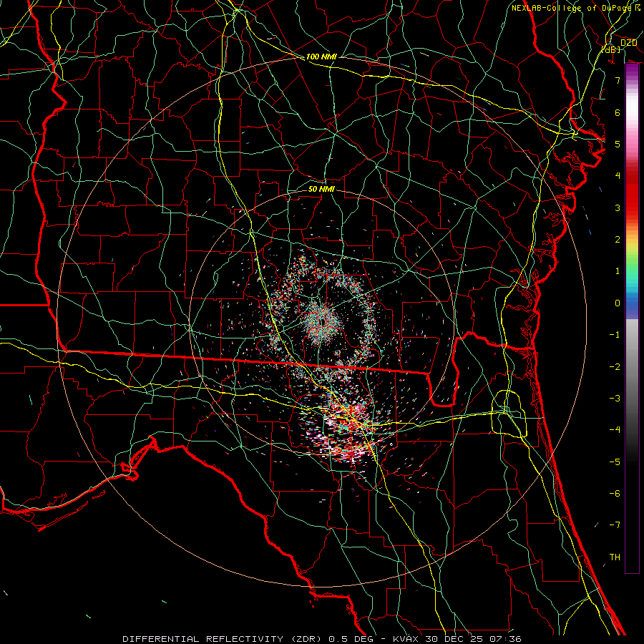The width and height of the screenshot is (644, 644).
Task: Click the "-5" value on the dB scale
Action: tap(615, 462)
